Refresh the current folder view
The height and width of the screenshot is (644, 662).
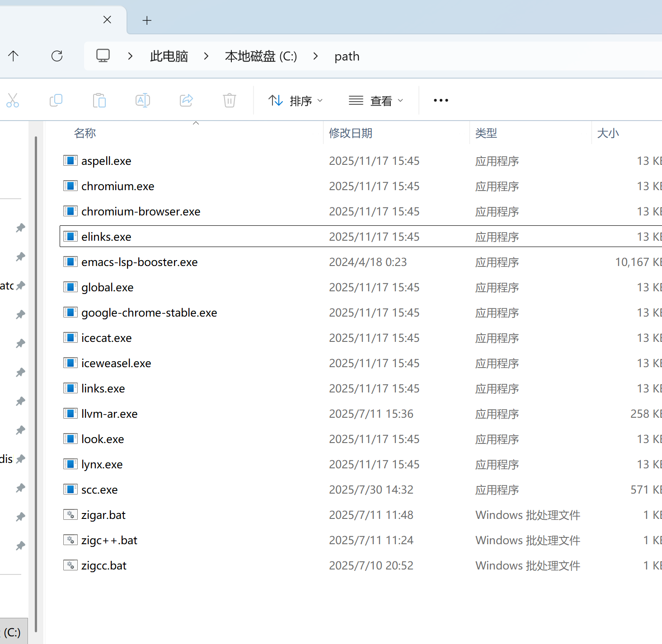(x=57, y=56)
